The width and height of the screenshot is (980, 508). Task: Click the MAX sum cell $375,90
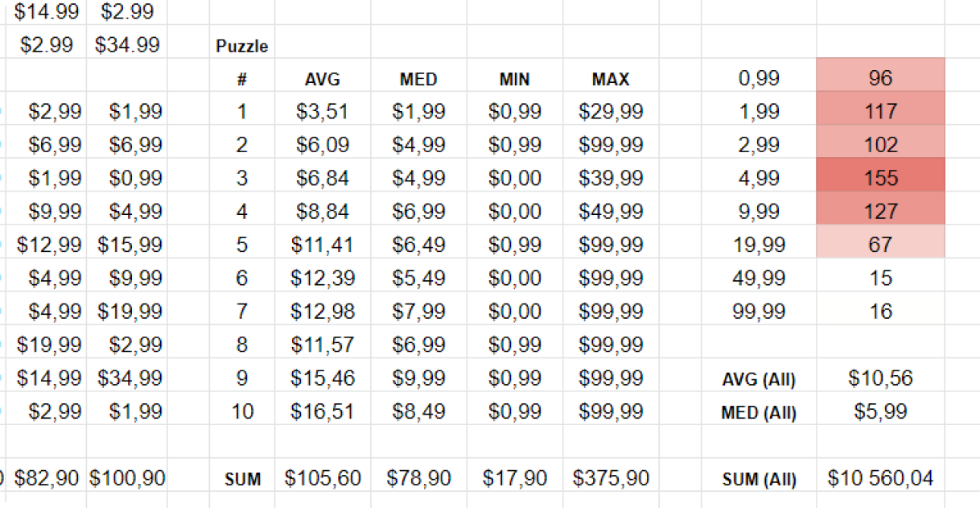(x=611, y=478)
